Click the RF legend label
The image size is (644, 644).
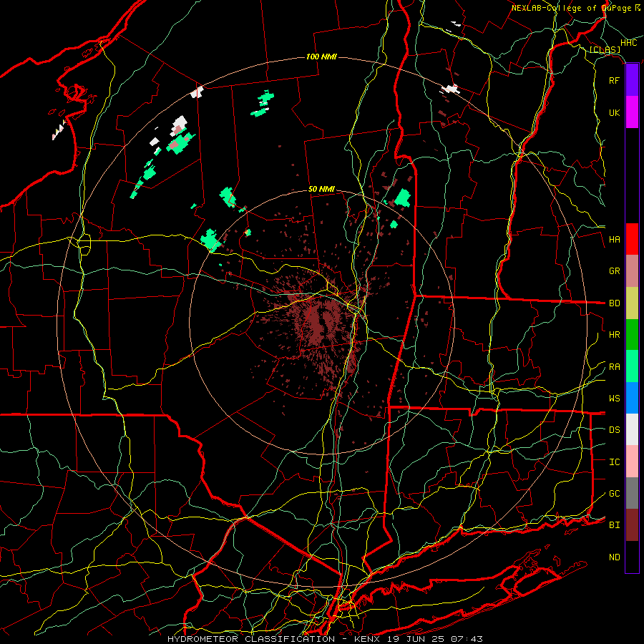(x=615, y=80)
